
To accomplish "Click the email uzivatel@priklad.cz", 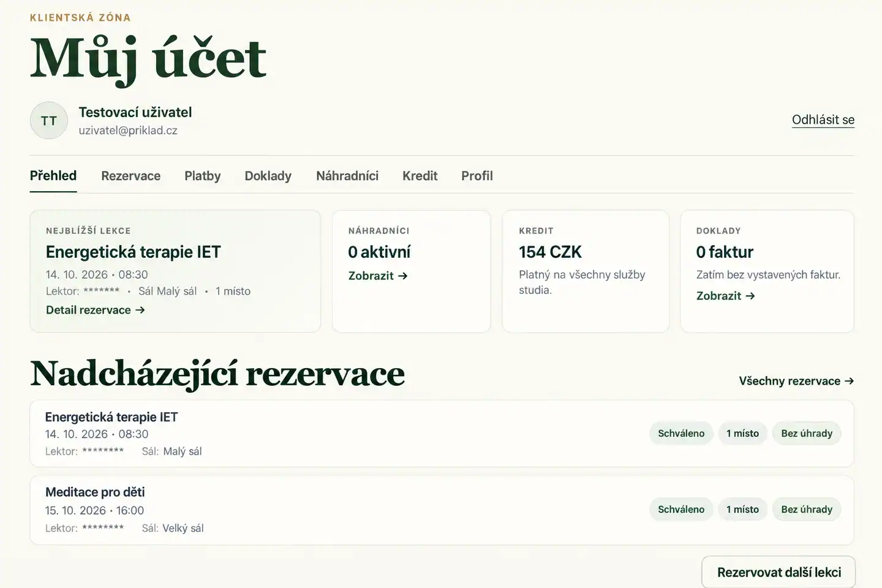I will point(128,130).
